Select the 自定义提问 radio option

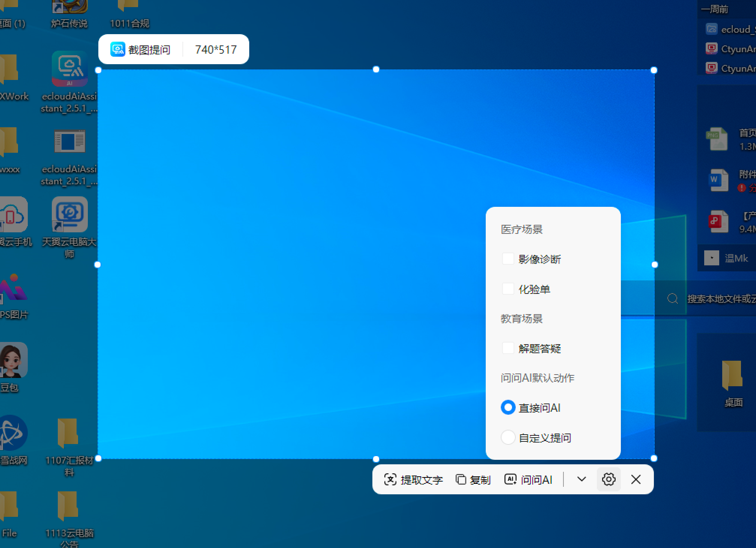pos(508,438)
